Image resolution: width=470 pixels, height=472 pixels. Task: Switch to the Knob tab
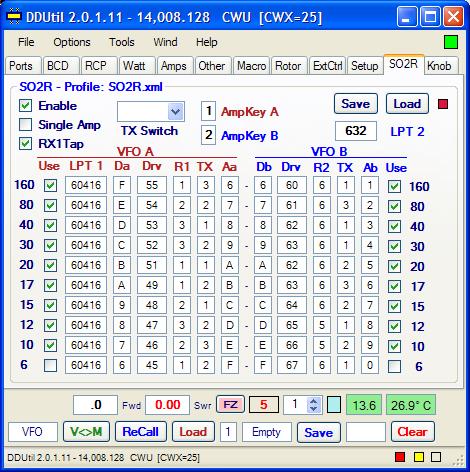[x=441, y=66]
